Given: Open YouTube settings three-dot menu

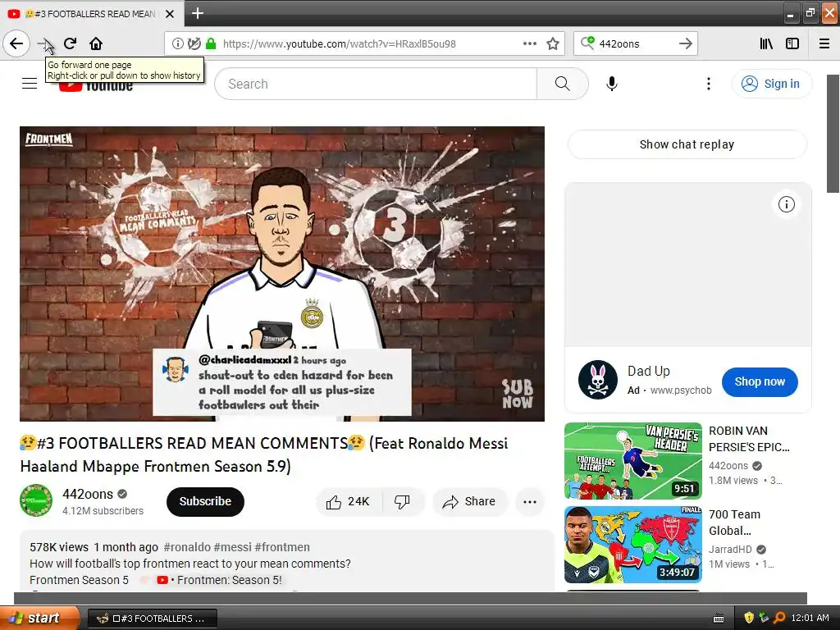Looking at the screenshot, I should tap(708, 84).
